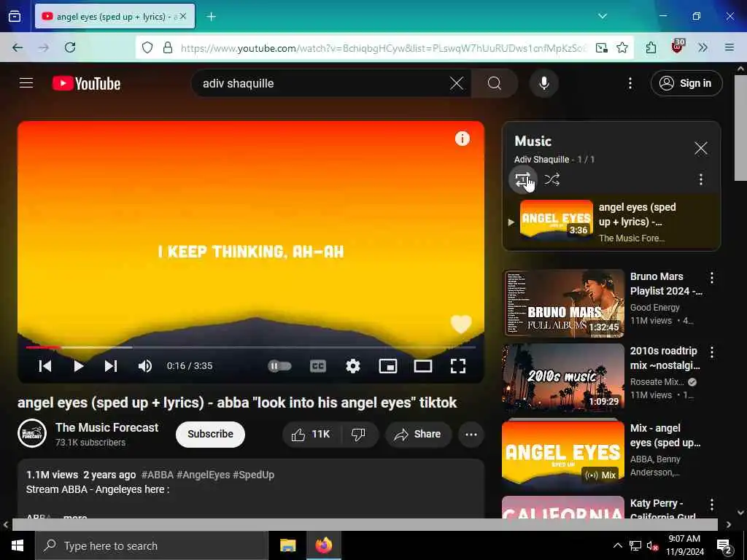Viewport: 747px width, 560px height.
Task: Open options for Bruno Mars Playlist video
Action: pyautogui.click(x=711, y=278)
